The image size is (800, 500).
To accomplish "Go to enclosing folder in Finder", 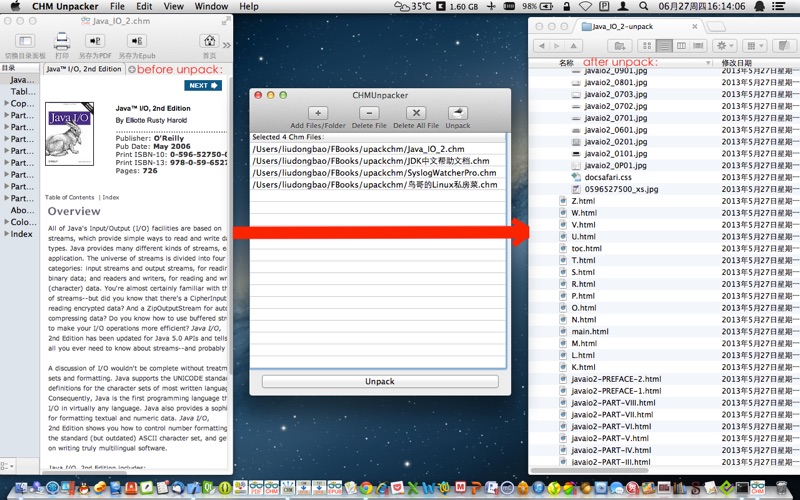I will [x=573, y=46].
